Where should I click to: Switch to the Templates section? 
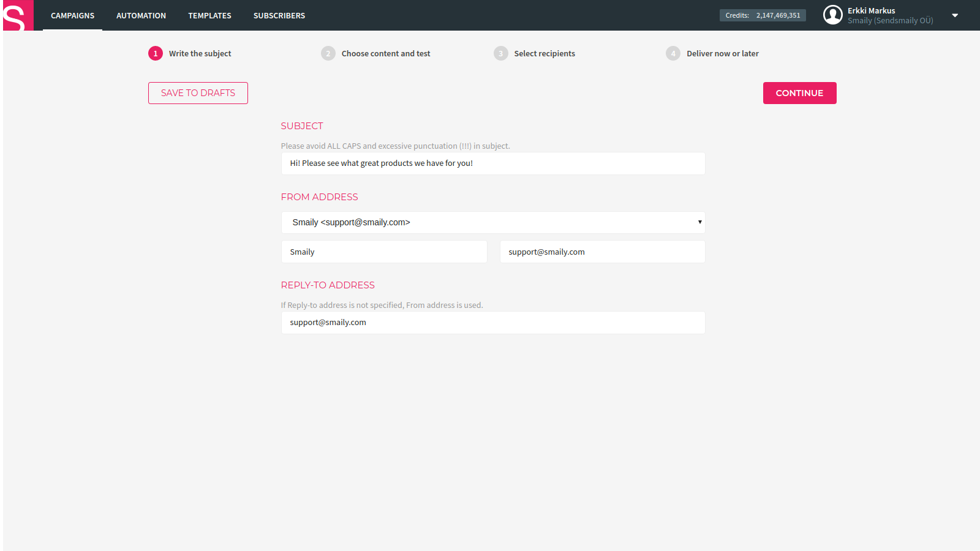click(x=209, y=15)
